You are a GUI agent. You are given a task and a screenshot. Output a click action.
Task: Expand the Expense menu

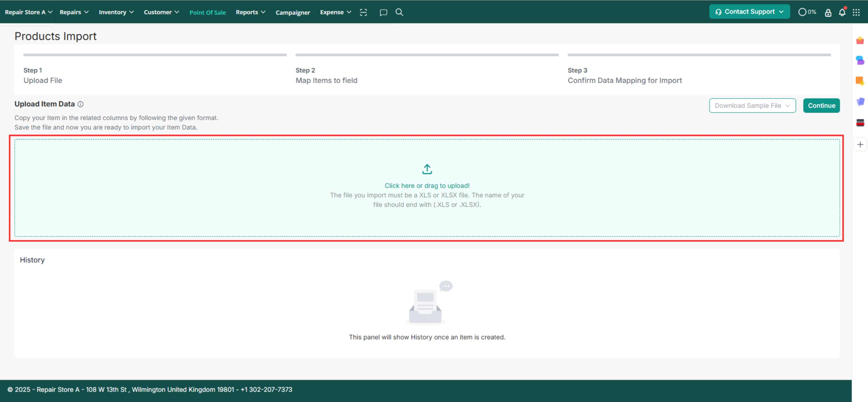(x=336, y=12)
